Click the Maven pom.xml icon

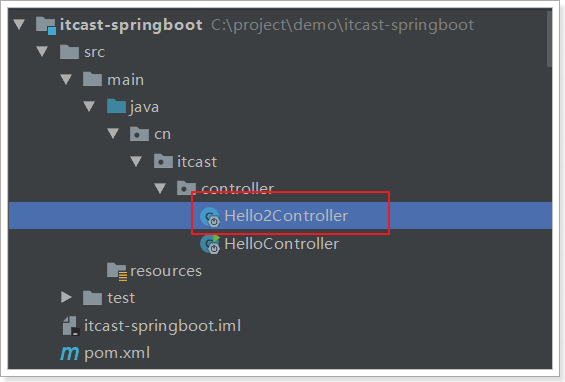[x=69, y=353]
